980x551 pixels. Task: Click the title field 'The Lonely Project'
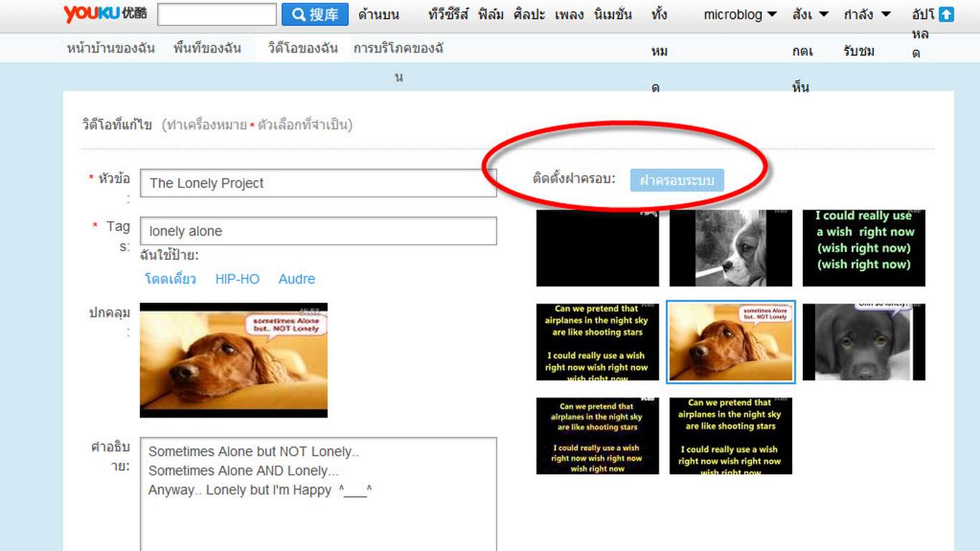click(x=319, y=183)
